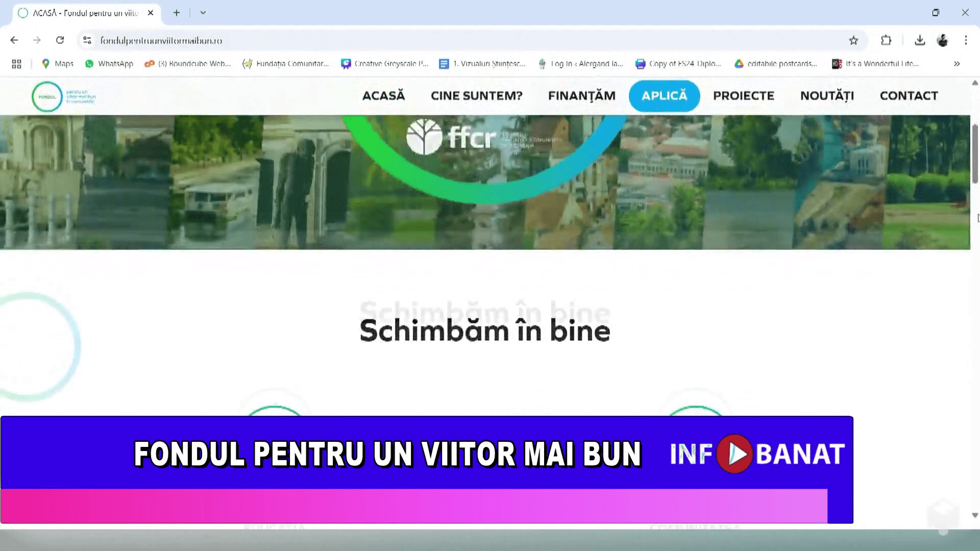
Task: Open It's a Wonderful Life bookmark
Action: click(x=875, y=64)
